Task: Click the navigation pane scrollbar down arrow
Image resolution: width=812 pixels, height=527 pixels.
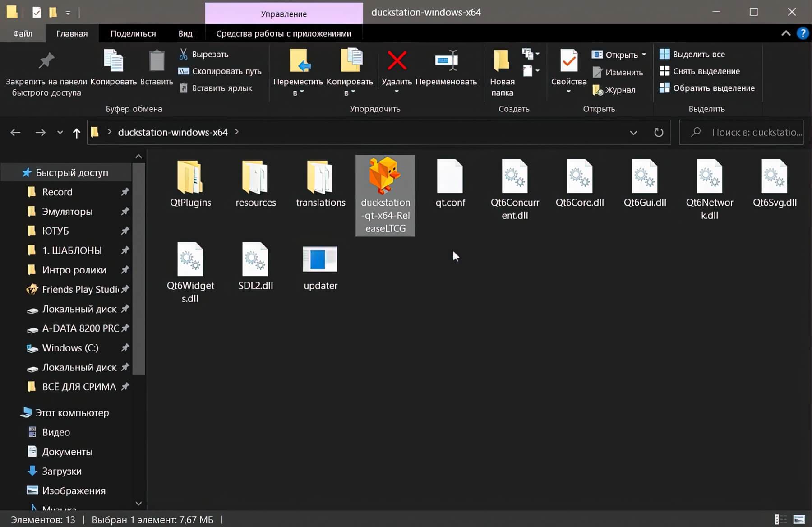Action: click(x=138, y=503)
